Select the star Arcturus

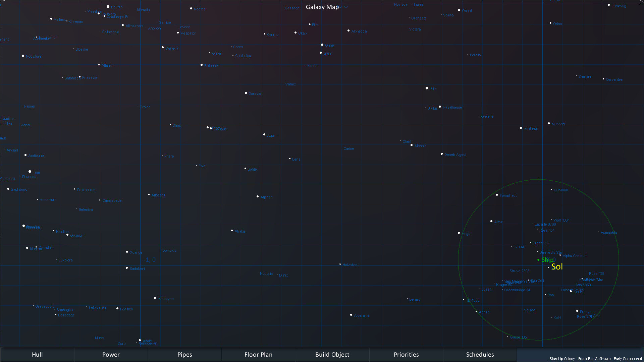coord(521,128)
